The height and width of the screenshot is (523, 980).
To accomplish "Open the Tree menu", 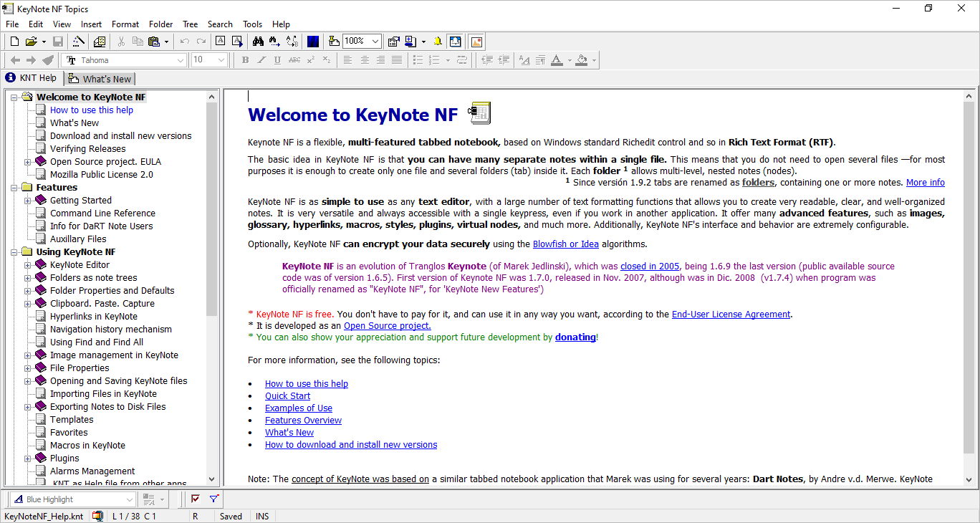I will [190, 24].
